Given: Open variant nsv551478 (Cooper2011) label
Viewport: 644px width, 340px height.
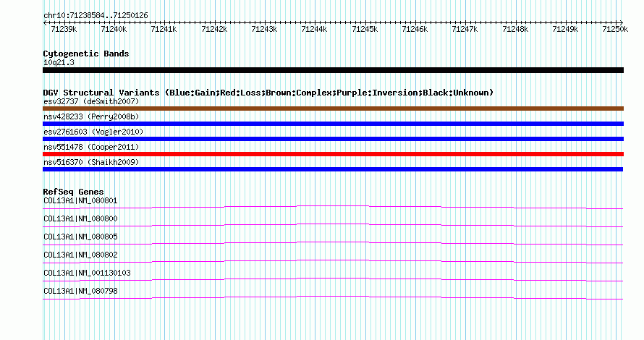Looking at the screenshot, I should click(x=91, y=147).
